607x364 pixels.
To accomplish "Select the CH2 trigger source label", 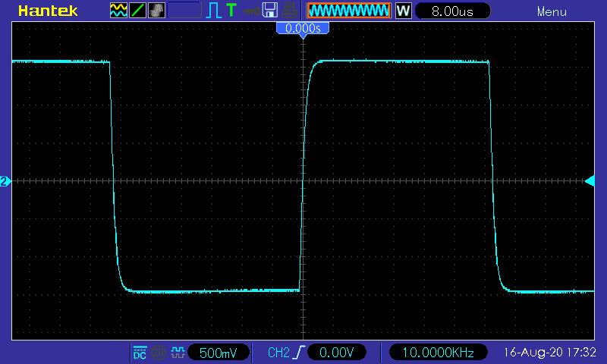I will coord(278,353).
